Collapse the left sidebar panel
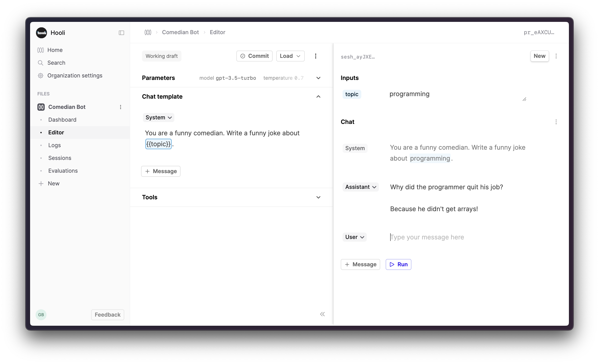599x364 pixels. 121,33
